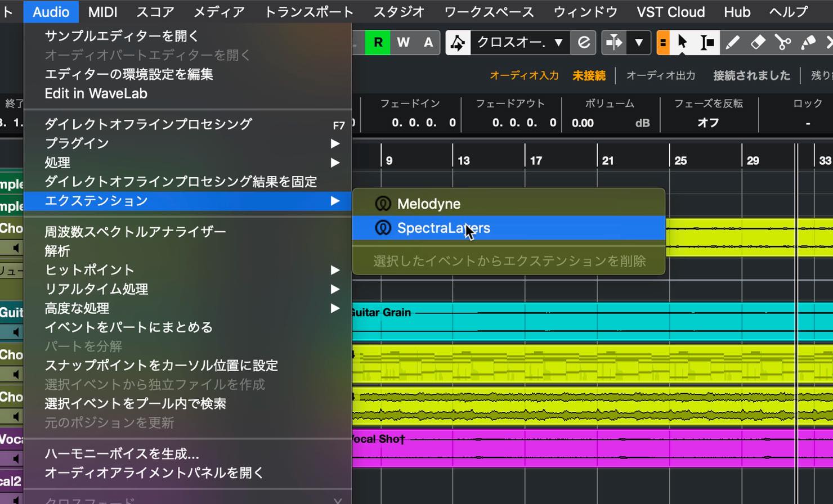The height and width of the screenshot is (504, 833).
Task: Click Edit in WaveLab
Action: click(96, 93)
